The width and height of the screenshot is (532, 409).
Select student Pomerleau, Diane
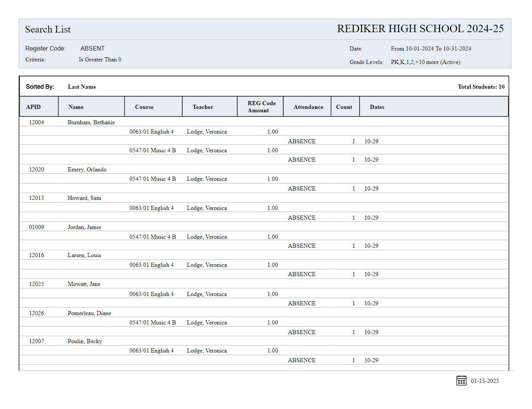89,313
